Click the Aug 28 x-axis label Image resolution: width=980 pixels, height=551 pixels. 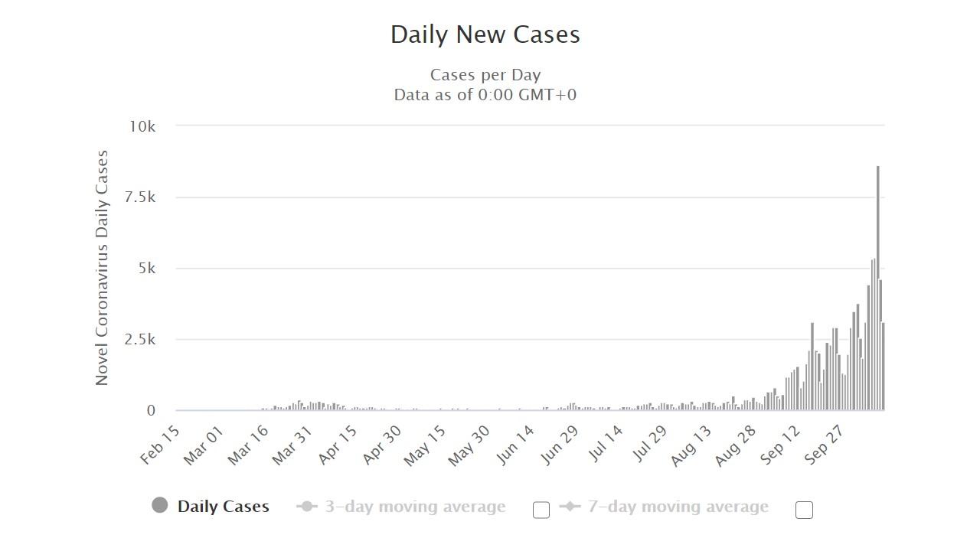(x=736, y=445)
